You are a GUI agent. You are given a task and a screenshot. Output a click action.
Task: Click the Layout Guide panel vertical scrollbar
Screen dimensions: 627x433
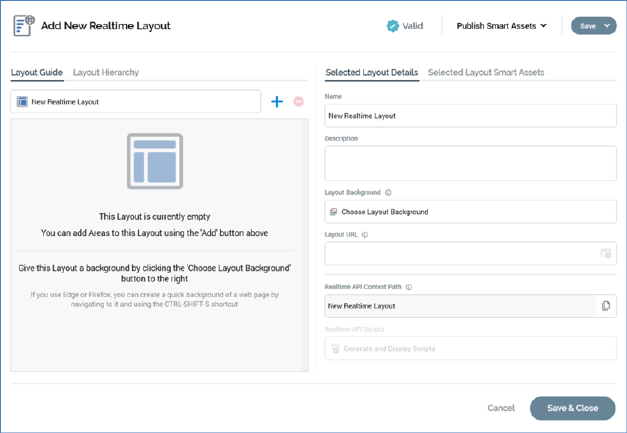tap(305, 245)
